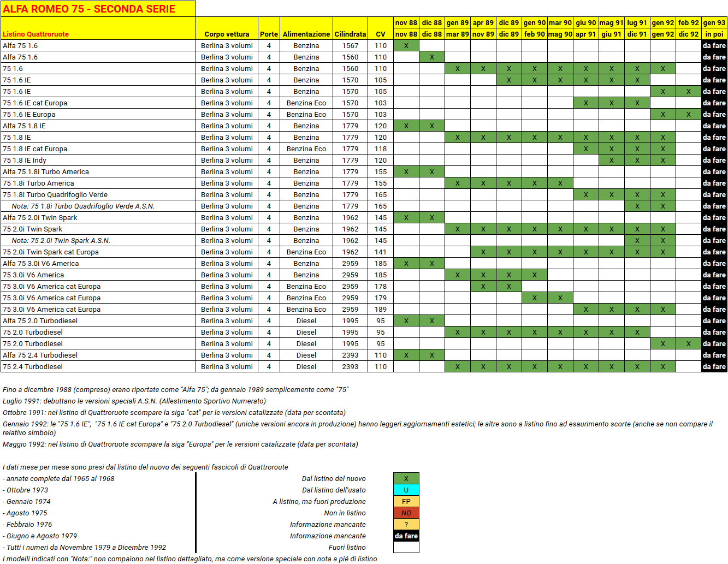
Task: Click 'da fare' in the '75 1.8 IE Indy' row
Action: click(x=714, y=160)
